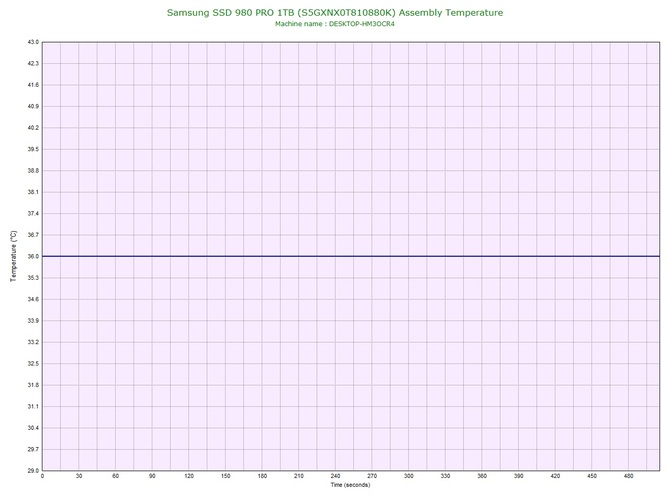Click the 34.6 y-axis value
670x502 pixels.
[x=33, y=299]
